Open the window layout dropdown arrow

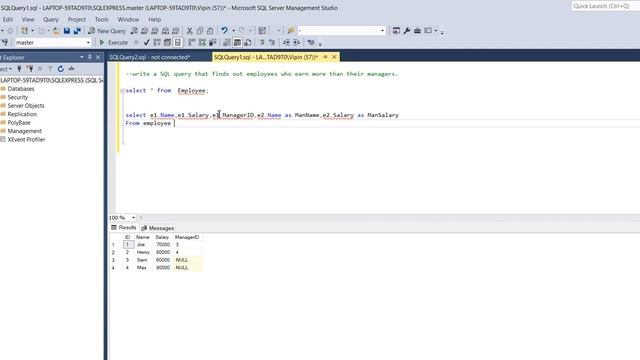point(436,31)
